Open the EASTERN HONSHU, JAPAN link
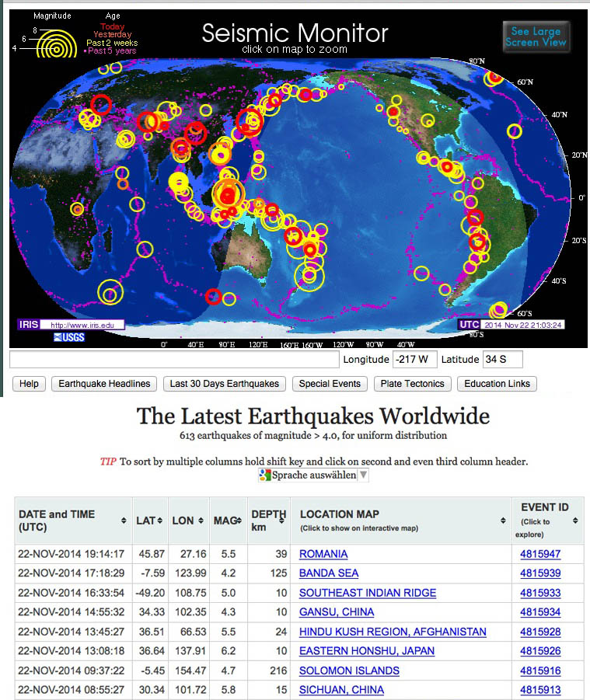 click(367, 651)
